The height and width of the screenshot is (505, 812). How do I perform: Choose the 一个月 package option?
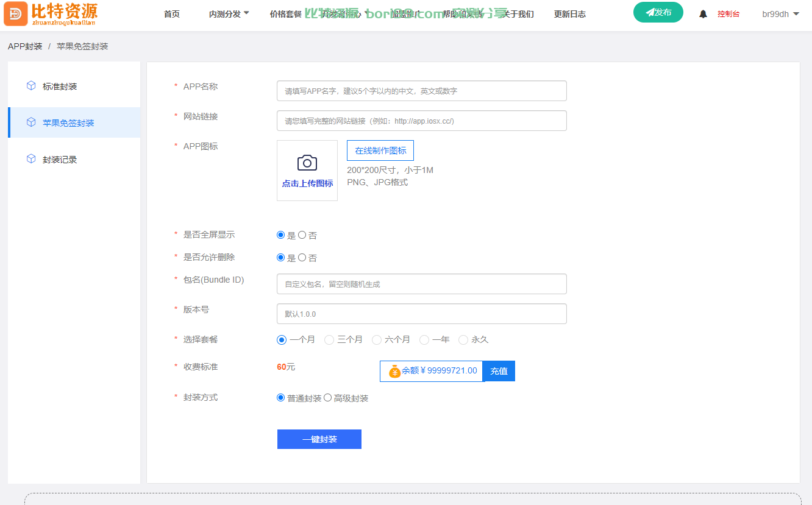click(x=282, y=340)
